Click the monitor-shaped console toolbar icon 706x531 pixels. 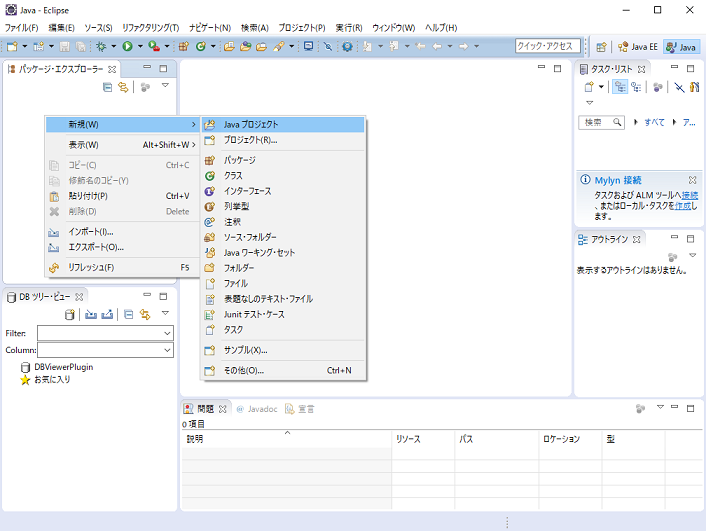pyautogui.click(x=308, y=46)
